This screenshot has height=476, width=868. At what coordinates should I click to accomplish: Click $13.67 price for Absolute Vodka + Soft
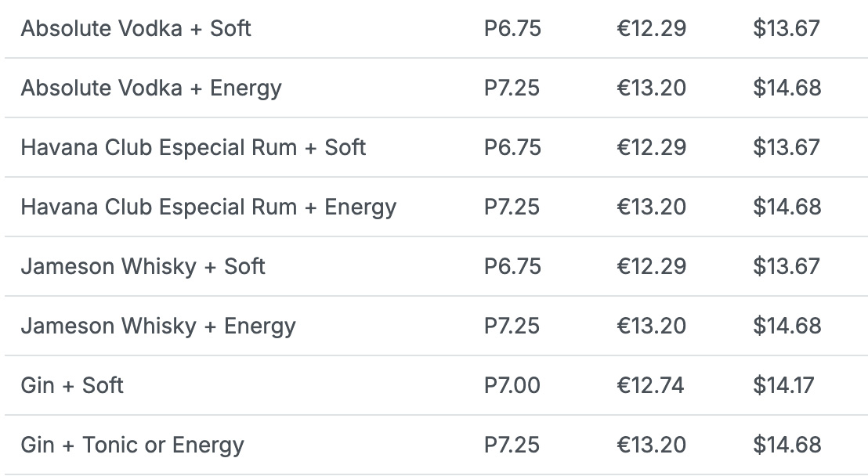(x=787, y=29)
